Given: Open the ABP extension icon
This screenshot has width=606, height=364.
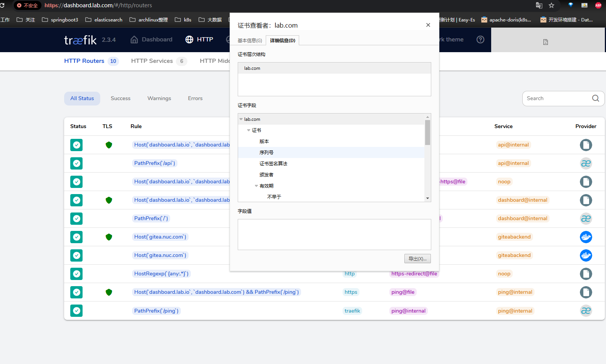Looking at the screenshot, I should [598, 5].
